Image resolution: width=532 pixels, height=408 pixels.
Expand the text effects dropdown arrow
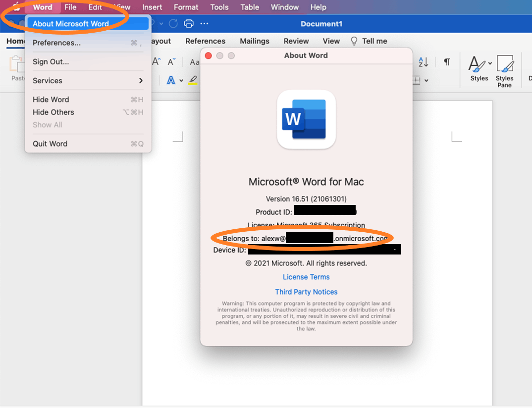pyautogui.click(x=181, y=81)
